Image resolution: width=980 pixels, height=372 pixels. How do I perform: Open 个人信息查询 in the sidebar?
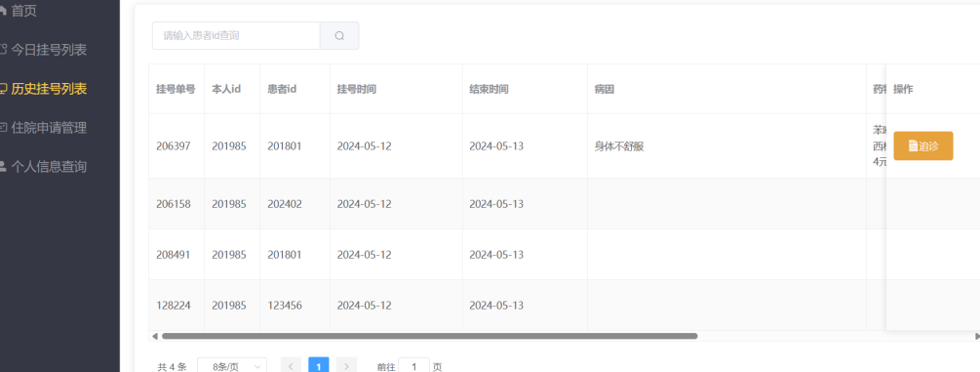coord(48,167)
